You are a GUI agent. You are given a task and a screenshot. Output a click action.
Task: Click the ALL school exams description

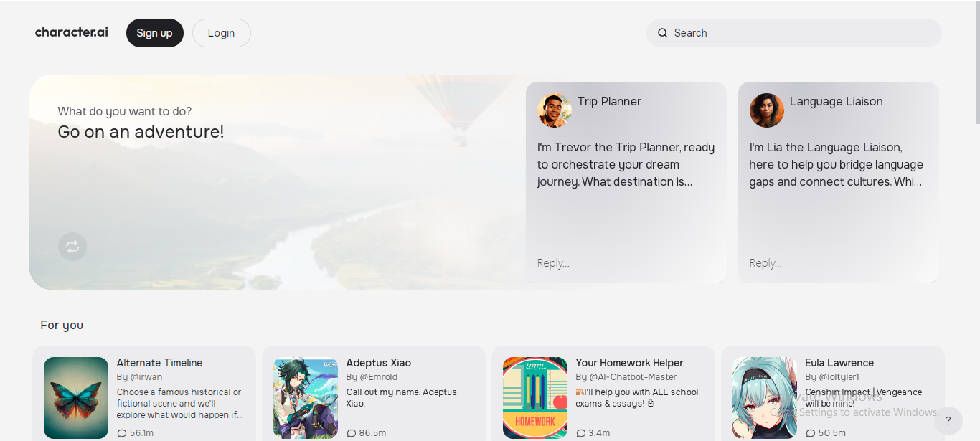coord(637,398)
